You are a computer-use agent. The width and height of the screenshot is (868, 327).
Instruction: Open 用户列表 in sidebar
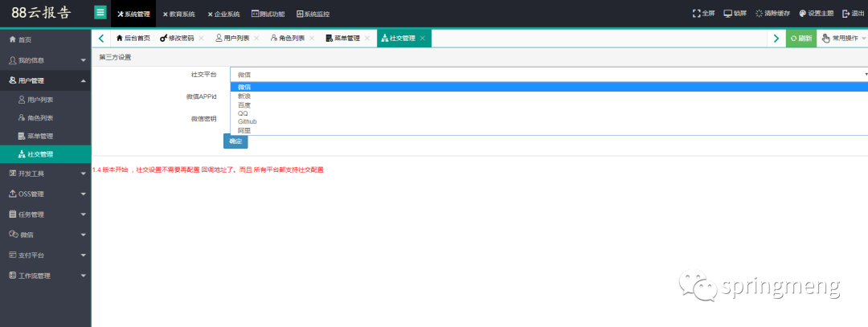tap(45, 100)
